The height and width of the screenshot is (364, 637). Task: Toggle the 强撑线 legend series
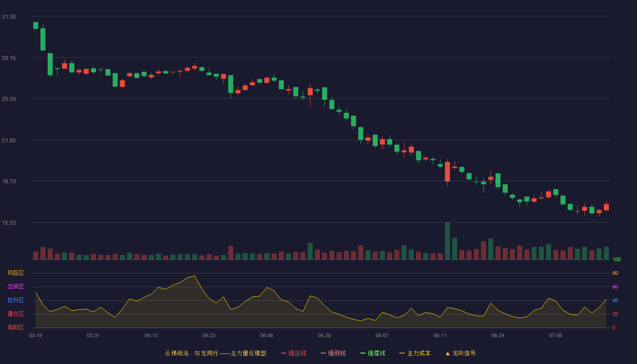tap(373, 353)
